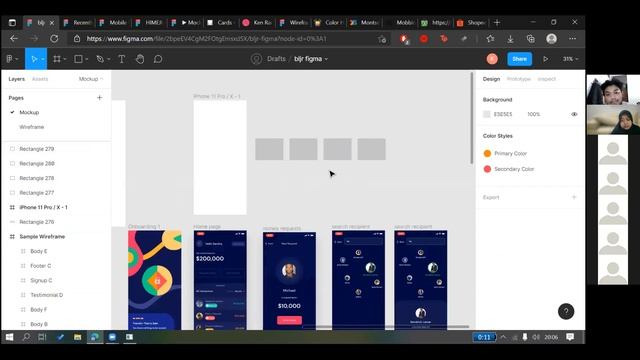Open the help question mark button

(566, 311)
